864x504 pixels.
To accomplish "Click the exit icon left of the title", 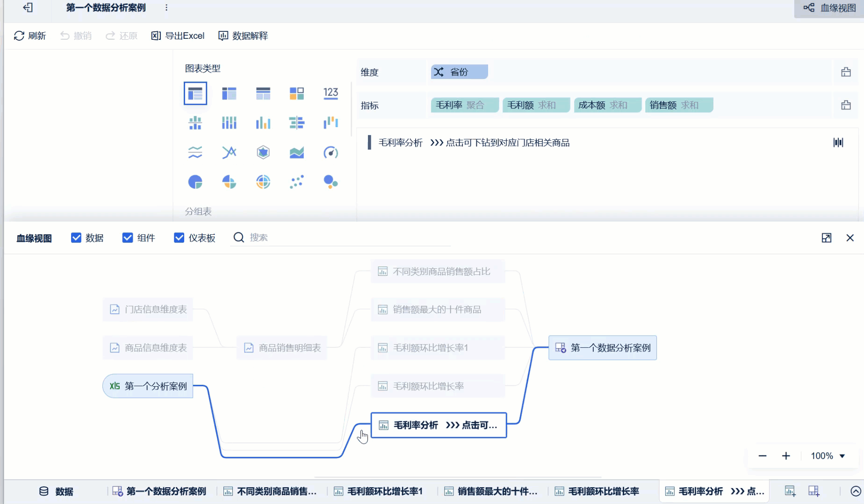I will point(28,7).
